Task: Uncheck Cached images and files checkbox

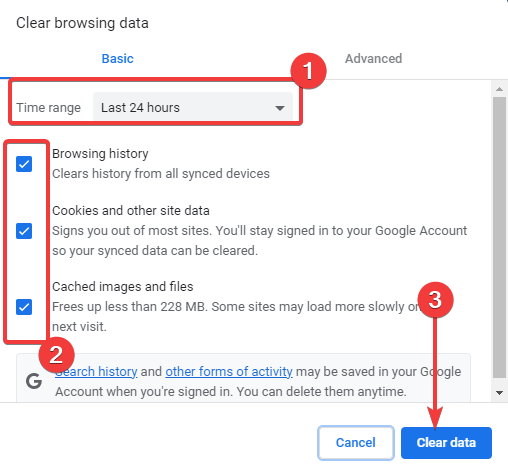Action: click(x=24, y=307)
